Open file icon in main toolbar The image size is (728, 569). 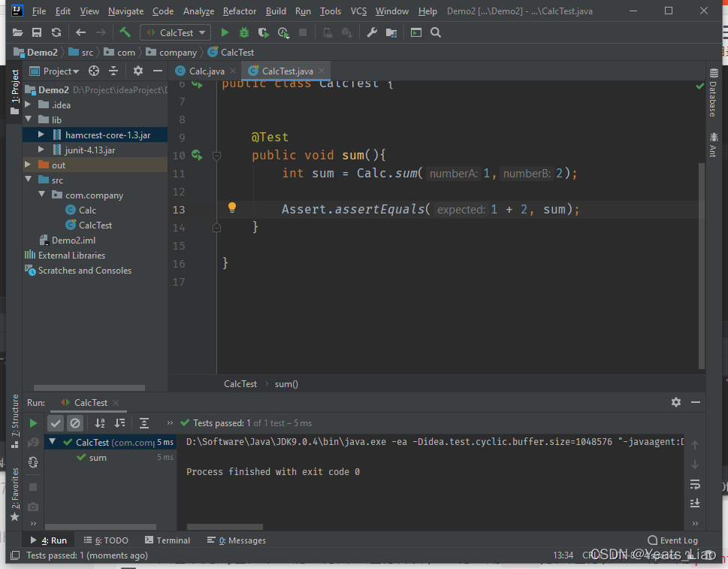17,32
